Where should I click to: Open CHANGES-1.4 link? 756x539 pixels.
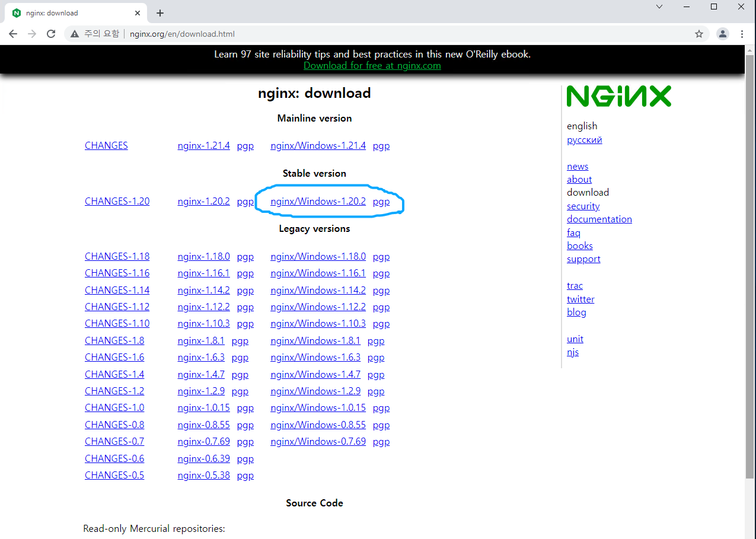[x=114, y=374]
